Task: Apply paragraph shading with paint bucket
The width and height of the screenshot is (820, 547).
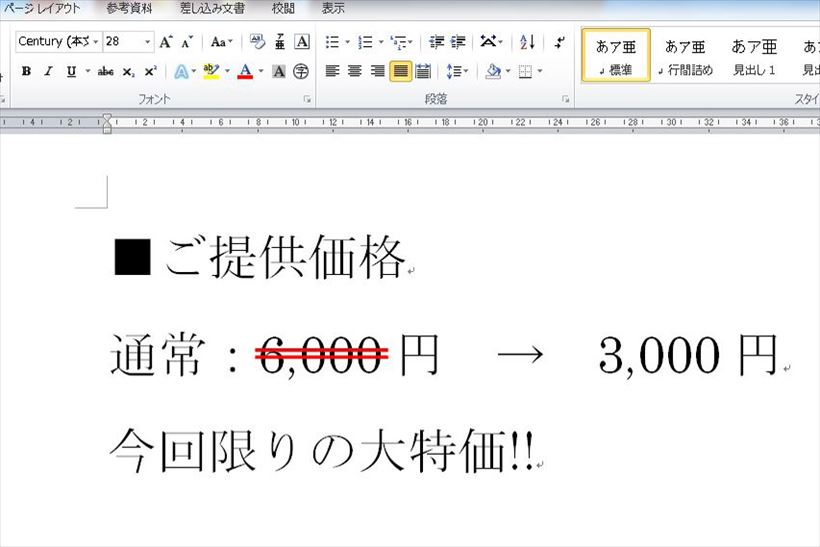Action: pyautogui.click(x=493, y=71)
